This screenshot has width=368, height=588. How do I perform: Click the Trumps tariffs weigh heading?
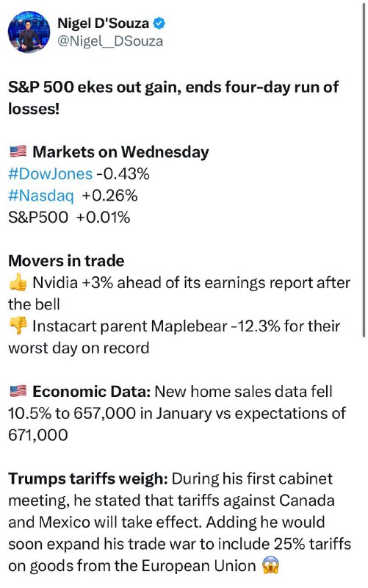click(x=87, y=479)
